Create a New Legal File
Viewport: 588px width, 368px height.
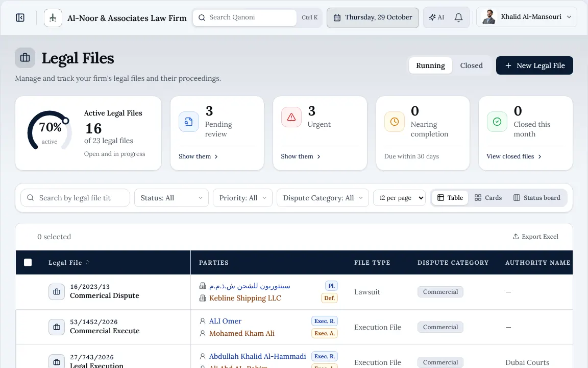point(534,65)
